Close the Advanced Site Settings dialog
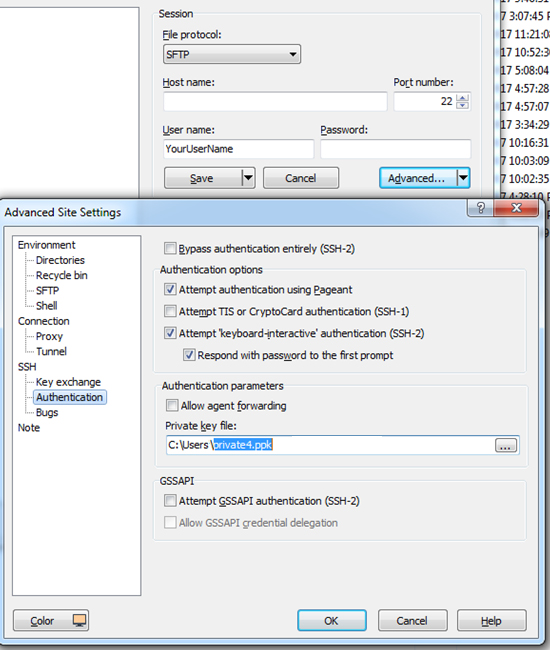Image resolution: width=550 pixels, height=650 pixels. pyautogui.click(x=516, y=208)
